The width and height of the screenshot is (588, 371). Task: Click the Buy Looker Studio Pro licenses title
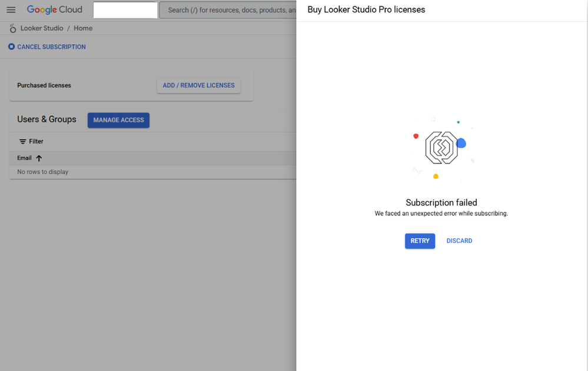(366, 10)
